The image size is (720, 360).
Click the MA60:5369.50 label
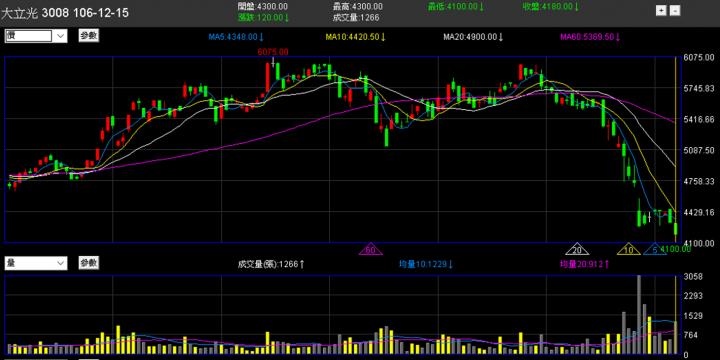591,37
